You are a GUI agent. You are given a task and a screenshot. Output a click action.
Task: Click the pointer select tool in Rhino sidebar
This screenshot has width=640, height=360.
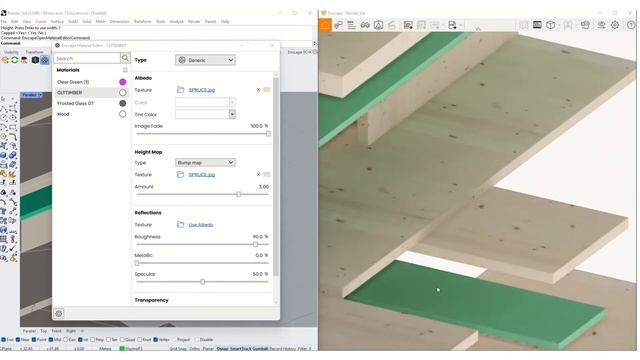pyautogui.click(x=4, y=99)
